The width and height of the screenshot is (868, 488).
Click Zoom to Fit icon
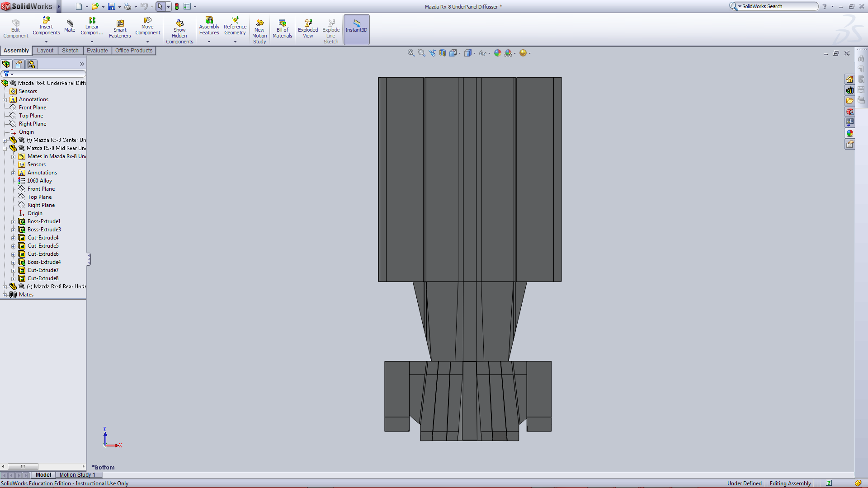tap(411, 53)
